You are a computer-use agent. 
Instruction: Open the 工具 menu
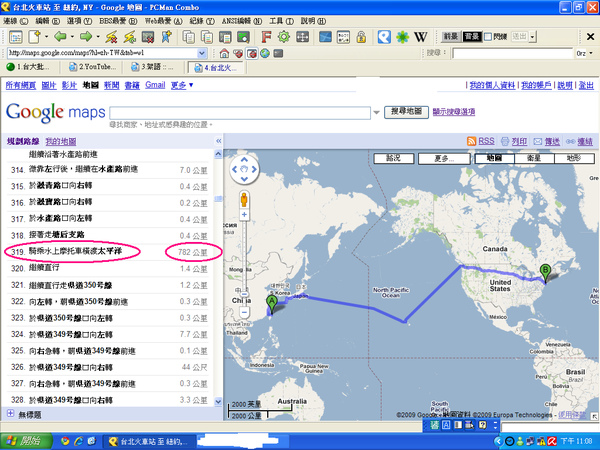click(x=282, y=21)
